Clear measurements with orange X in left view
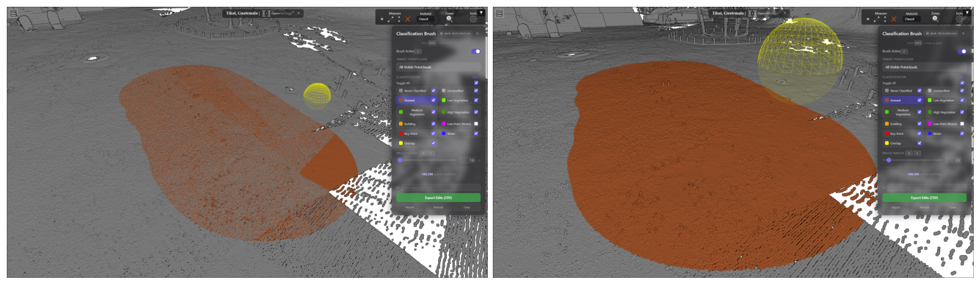 click(x=407, y=19)
